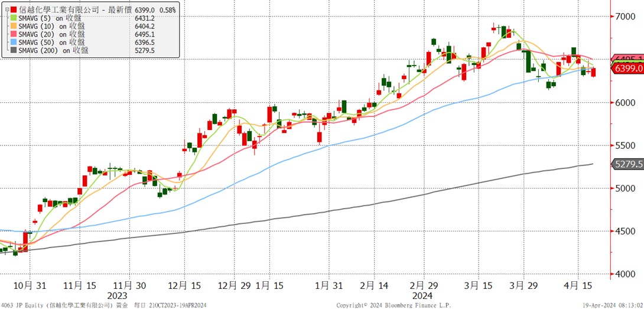Click the legend value 5279.5
Image resolution: width=644 pixels, height=309 pixels.
click(x=144, y=51)
